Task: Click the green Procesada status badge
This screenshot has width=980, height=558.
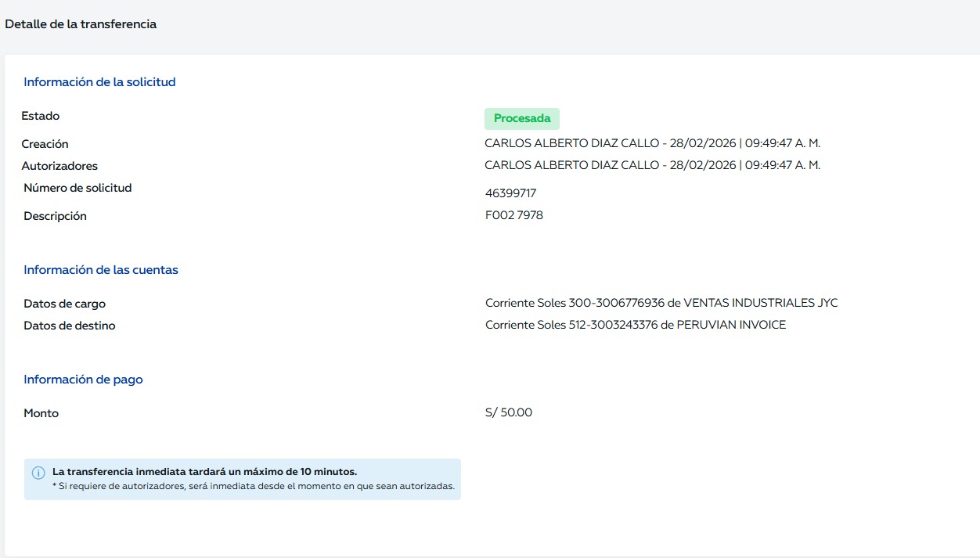Action: point(521,119)
